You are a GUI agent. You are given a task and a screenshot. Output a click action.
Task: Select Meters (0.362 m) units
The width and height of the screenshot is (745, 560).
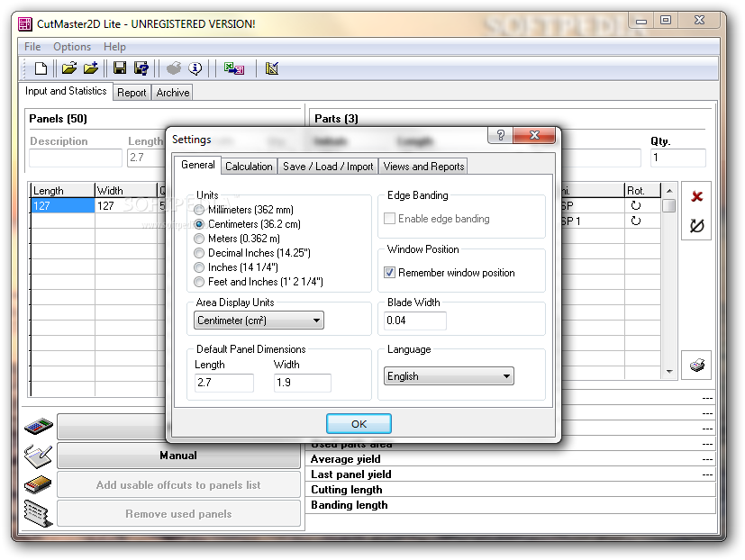point(199,239)
